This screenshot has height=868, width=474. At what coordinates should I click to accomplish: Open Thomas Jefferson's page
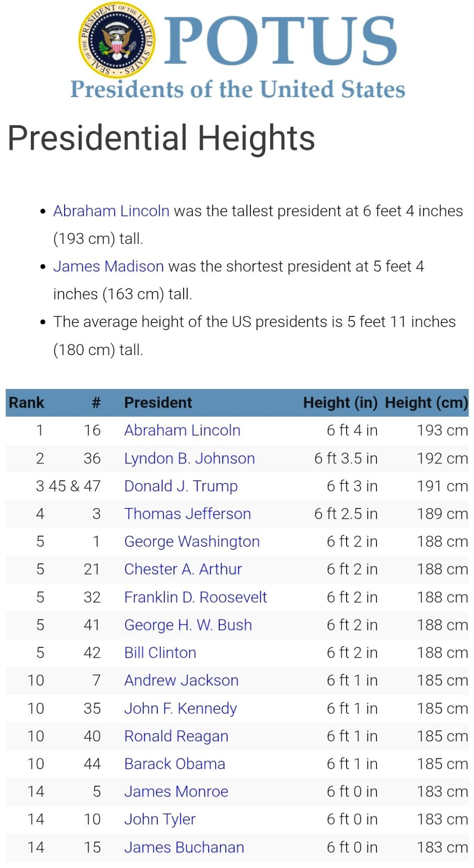188,514
